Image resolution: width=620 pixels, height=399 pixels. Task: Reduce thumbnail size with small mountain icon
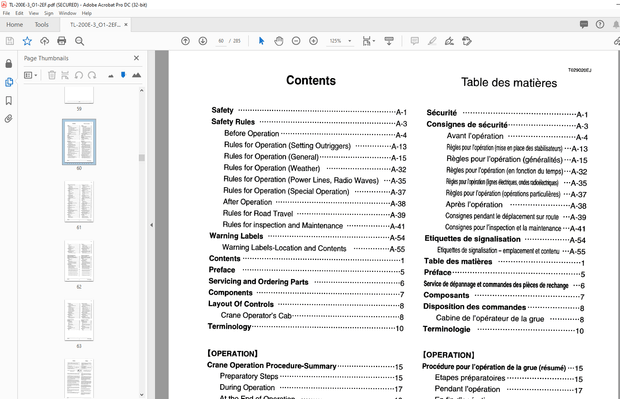coord(111,76)
